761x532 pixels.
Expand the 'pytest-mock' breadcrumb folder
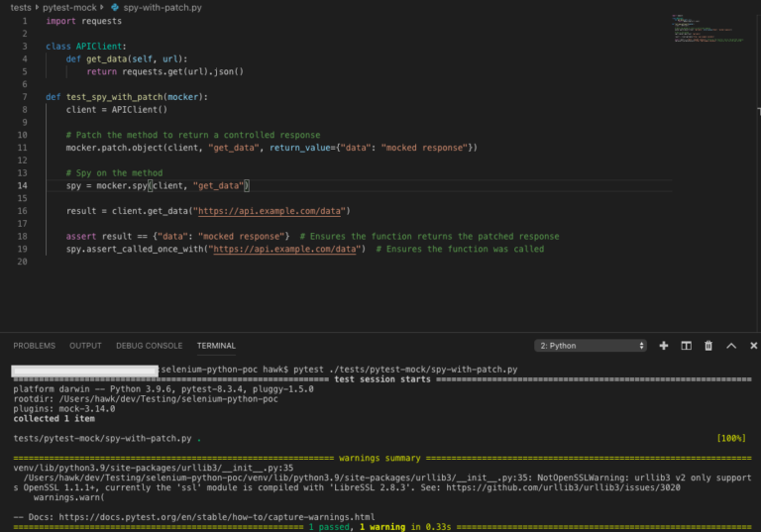(x=69, y=8)
